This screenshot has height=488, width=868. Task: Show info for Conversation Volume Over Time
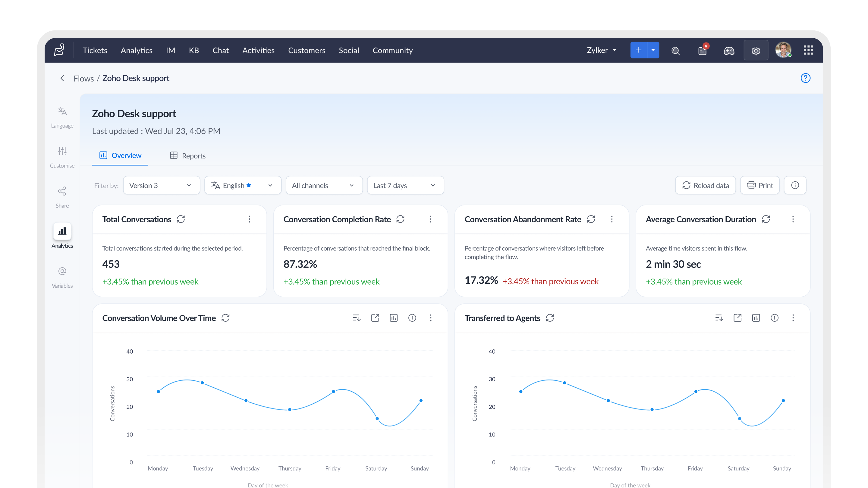click(412, 318)
